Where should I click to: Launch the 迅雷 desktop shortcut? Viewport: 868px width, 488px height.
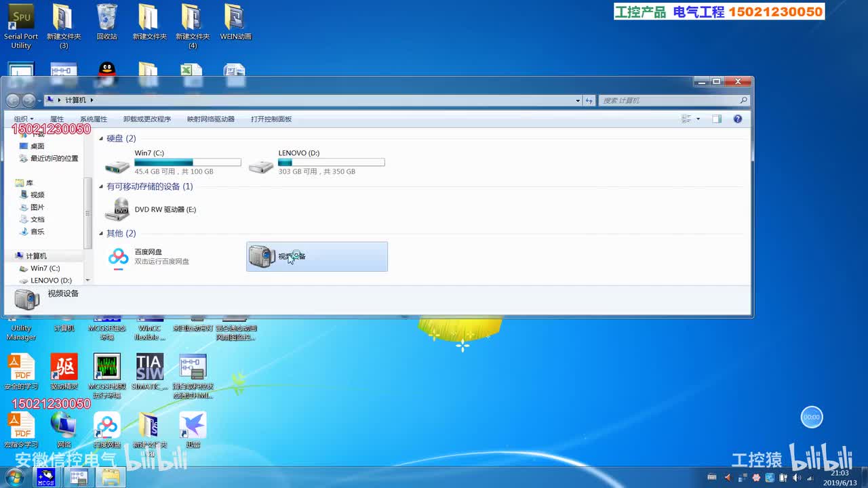tap(193, 430)
